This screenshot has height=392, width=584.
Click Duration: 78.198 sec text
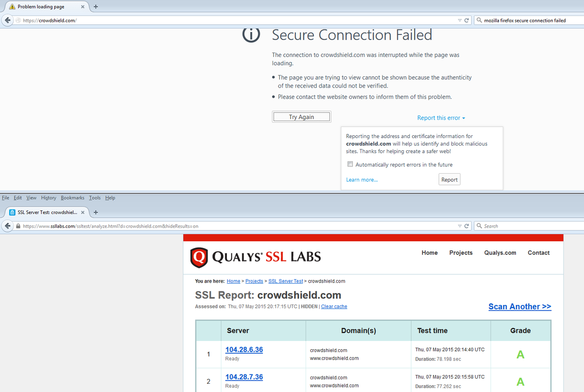[438, 359]
